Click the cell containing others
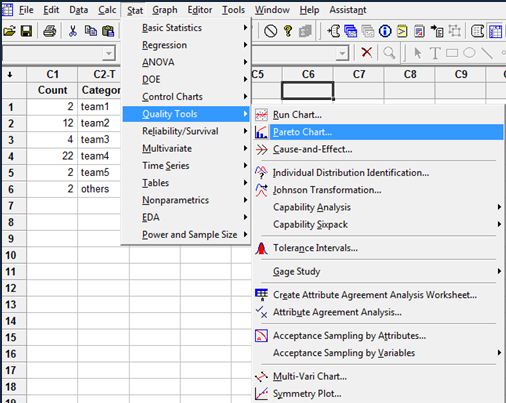Image resolution: width=506 pixels, height=403 pixels. point(99,189)
